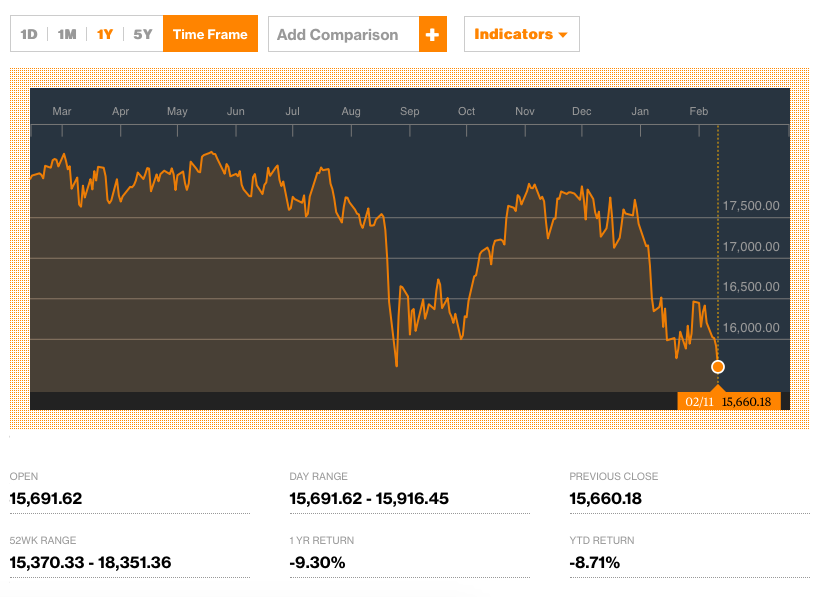Click the orange Time Frame button
The image size is (825, 597).
point(210,33)
